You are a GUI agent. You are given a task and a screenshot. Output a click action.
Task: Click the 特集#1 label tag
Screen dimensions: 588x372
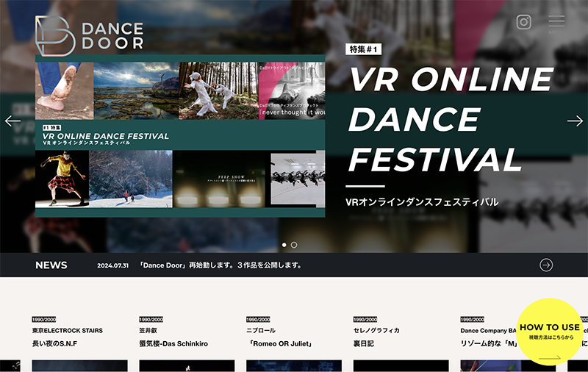click(364, 49)
